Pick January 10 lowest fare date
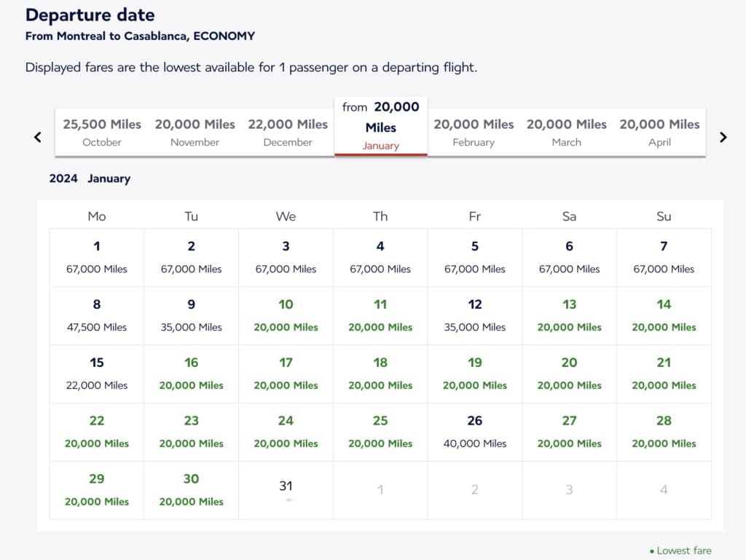 click(286, 315)
